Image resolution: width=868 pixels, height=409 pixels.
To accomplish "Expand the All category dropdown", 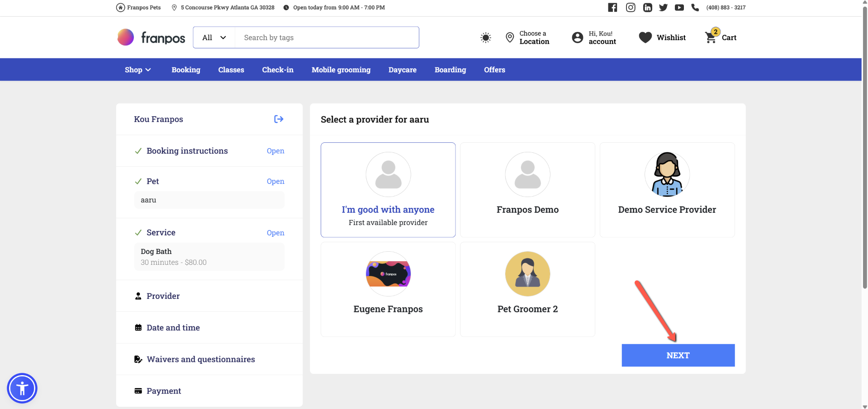I will pyautogui.click(x=214, y=38).
